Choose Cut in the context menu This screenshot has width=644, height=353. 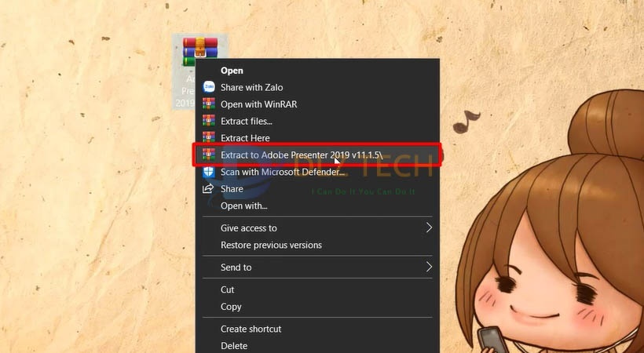click(x=228, y=289)
